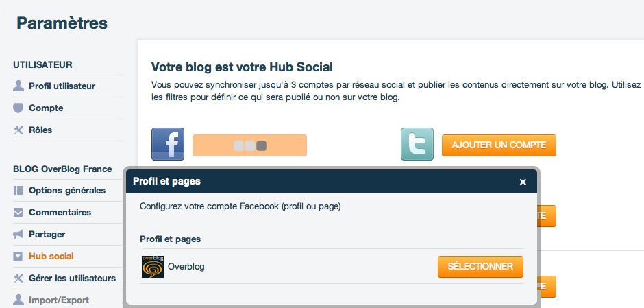Add a Twitter account with Ajouter un compte
The height and width of the screenshot is (308, 644).
coord(499,145)
